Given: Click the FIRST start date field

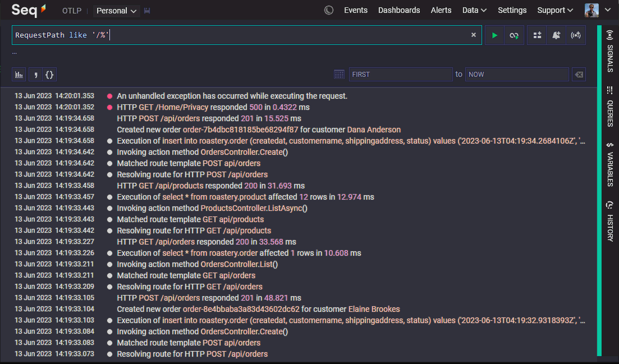Looking at the screenshot, I should point(400,74).
